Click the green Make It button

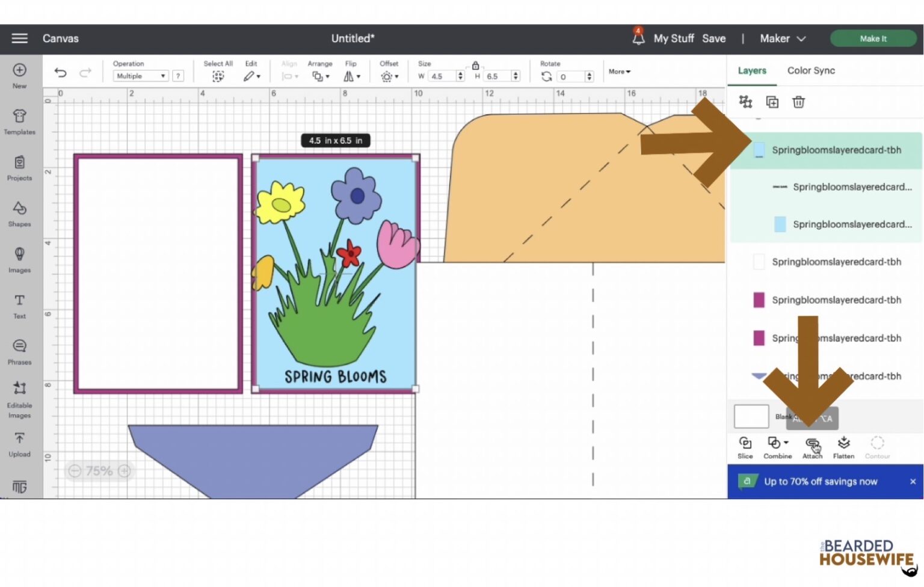coord(873,38)
